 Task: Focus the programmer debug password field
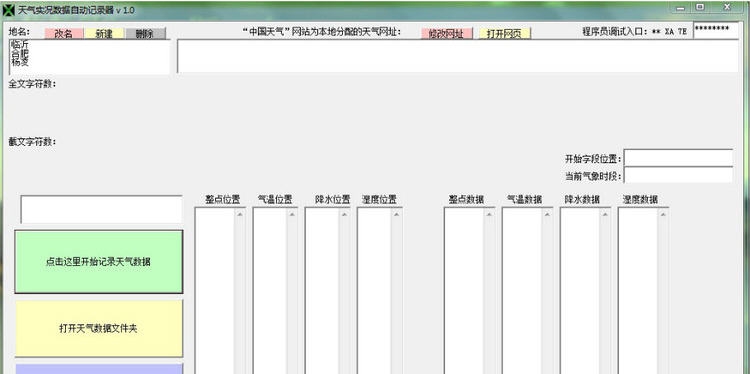pyautogui.click(x=716, y=30)
